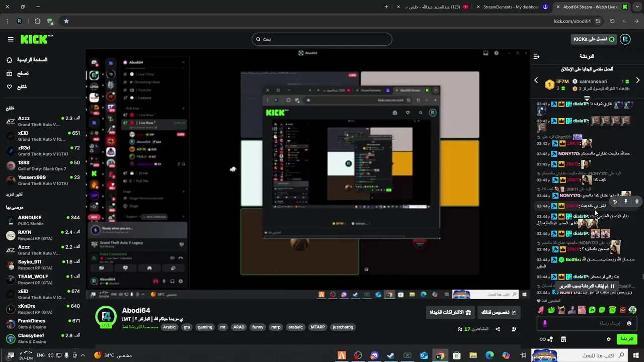Click the Kick search field
The height and width of the screenshot is (362, 644).
[322, 39]
